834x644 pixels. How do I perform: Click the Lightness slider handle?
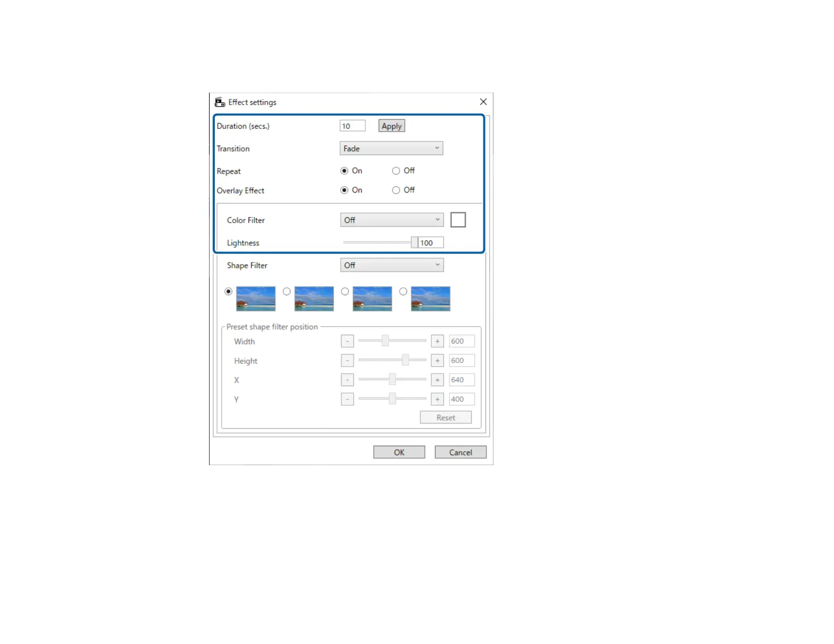414,243
